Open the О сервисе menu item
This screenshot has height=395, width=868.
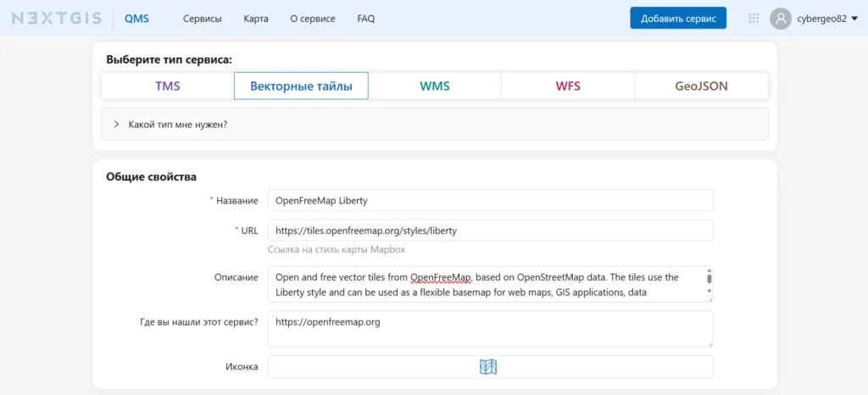point(312,19)
